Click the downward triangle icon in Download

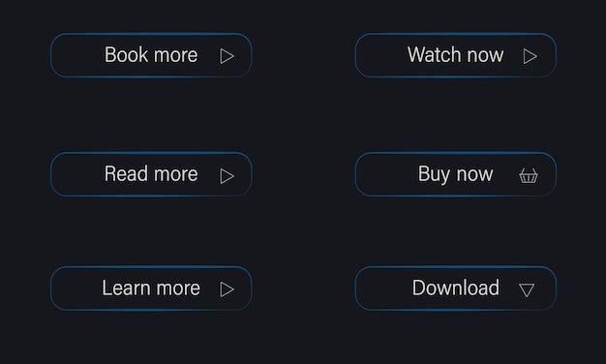(527, 289)
